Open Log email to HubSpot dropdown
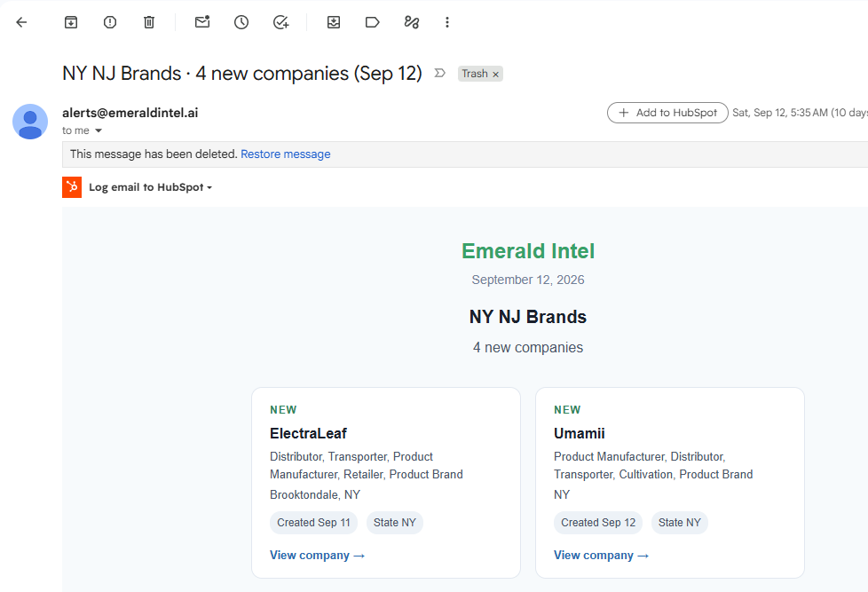The image size is (868, 592). tap(151, 187)
